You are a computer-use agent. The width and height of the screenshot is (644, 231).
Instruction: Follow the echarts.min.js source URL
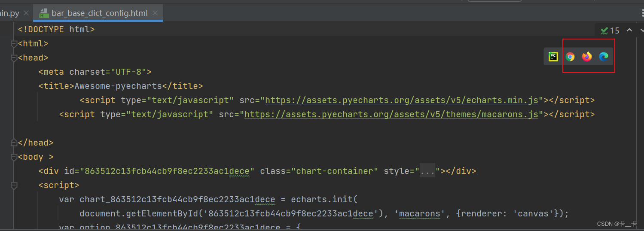point(402,100)
